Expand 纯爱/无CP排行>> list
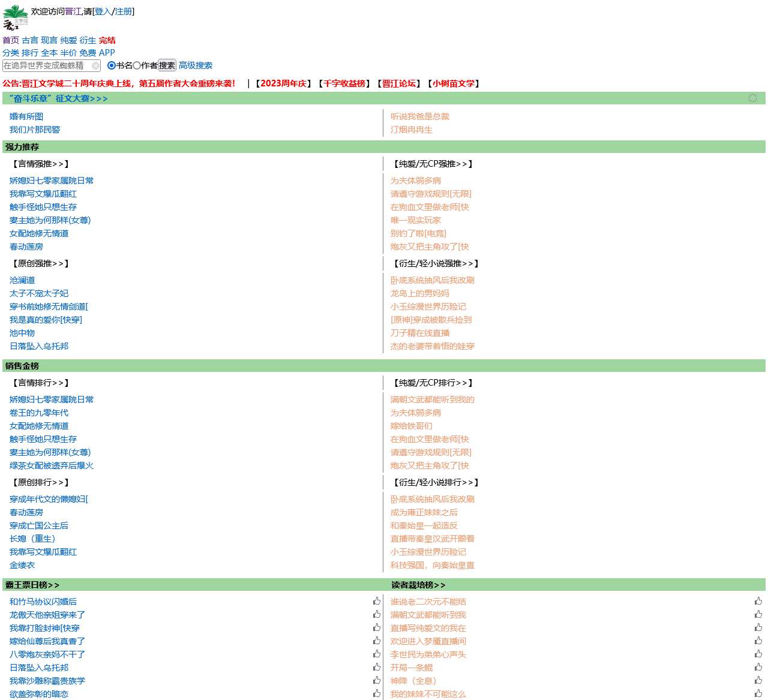 [x=432, y=383]
